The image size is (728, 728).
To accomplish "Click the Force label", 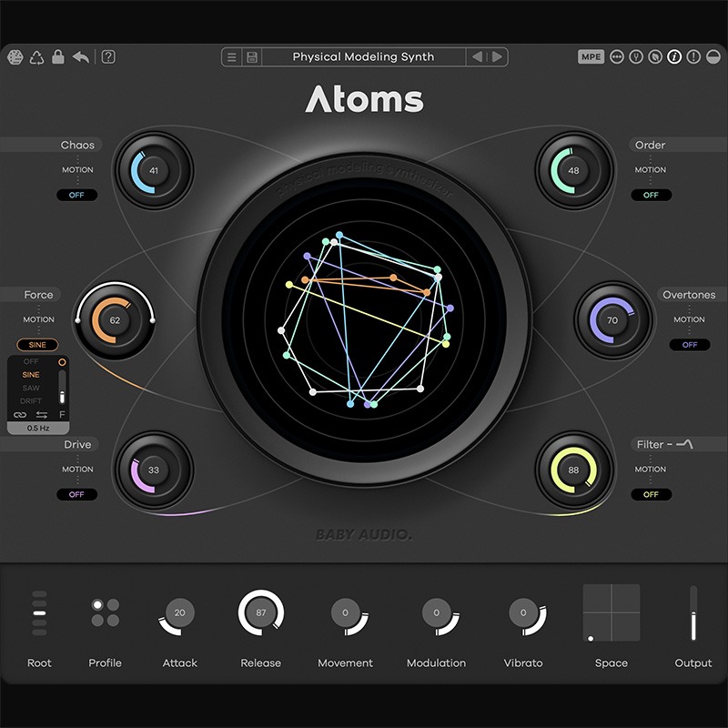I will point(38,295).
